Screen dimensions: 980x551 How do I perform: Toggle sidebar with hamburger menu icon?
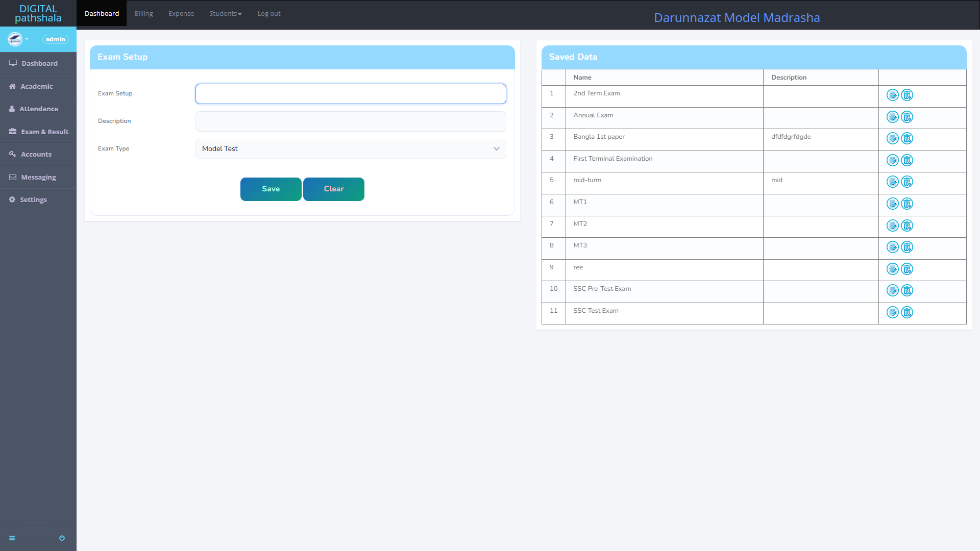(x=12, y=538)
